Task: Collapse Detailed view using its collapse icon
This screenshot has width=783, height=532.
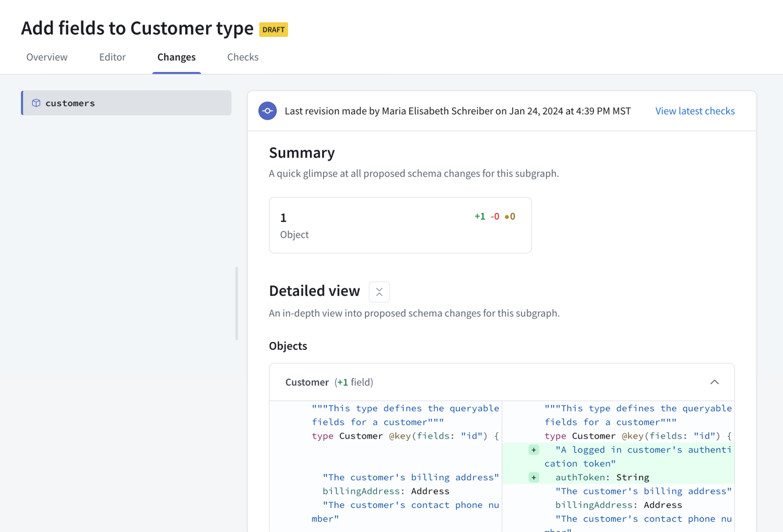Action: click(x=379, y=291)
